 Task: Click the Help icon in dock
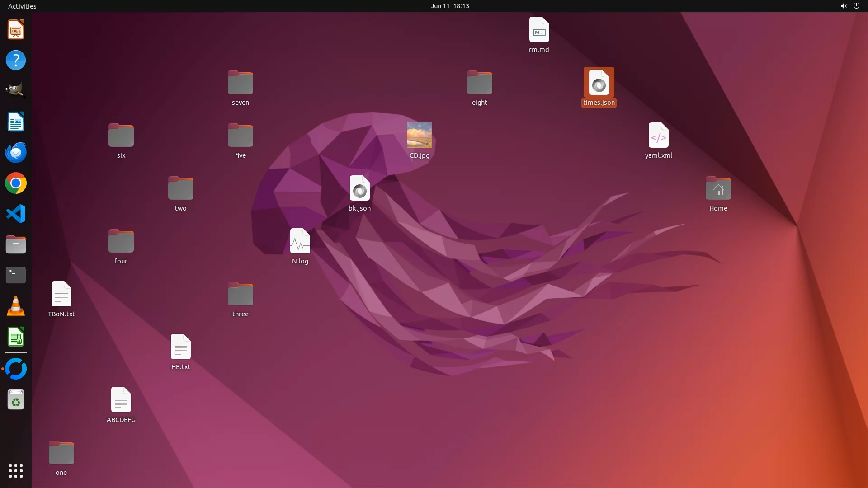[x=16, y=60]
